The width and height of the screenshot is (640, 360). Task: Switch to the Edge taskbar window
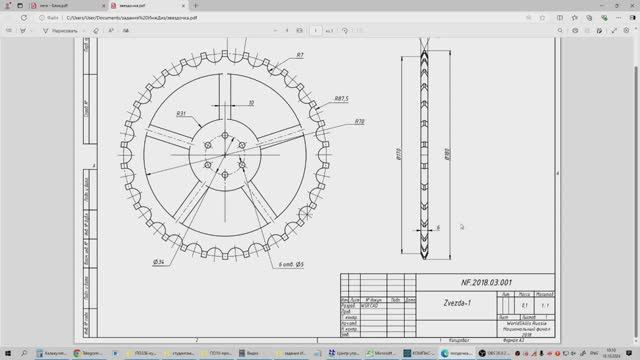tap(457, 353)
